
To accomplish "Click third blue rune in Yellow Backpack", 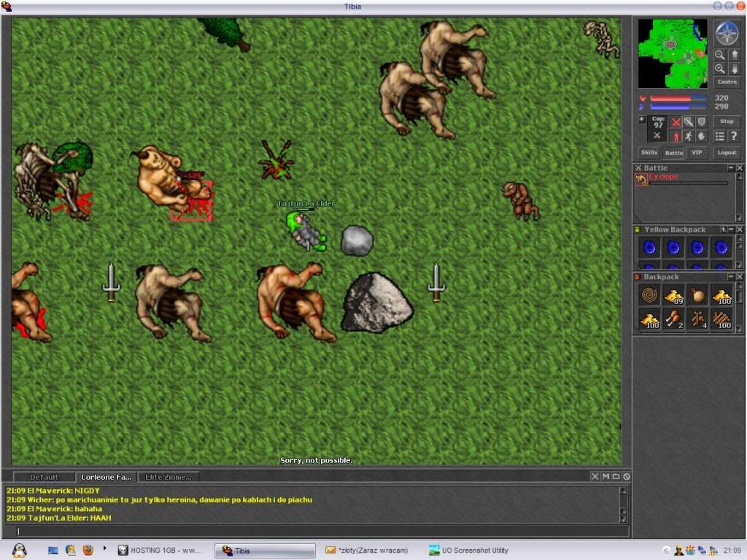I will [697, 248].
